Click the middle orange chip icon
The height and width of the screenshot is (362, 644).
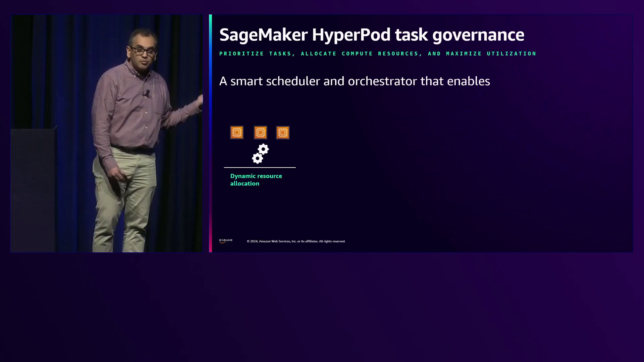(x=260, y=132)
